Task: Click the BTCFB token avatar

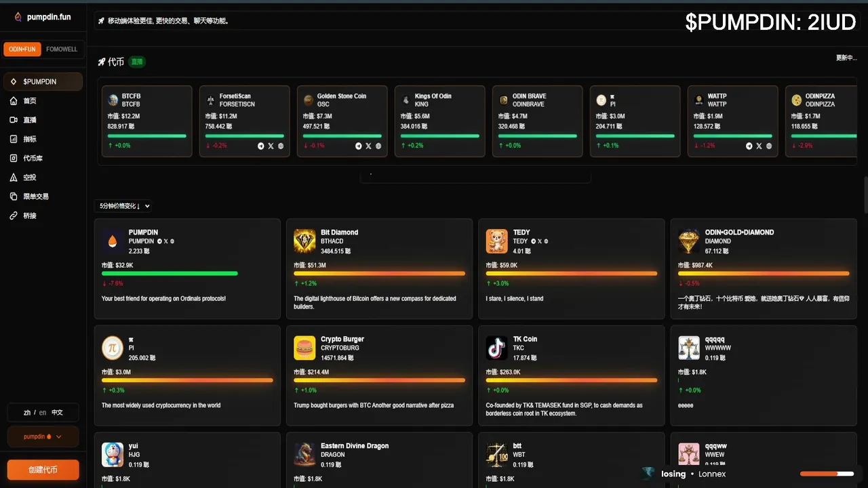Action: pos(113,100)
